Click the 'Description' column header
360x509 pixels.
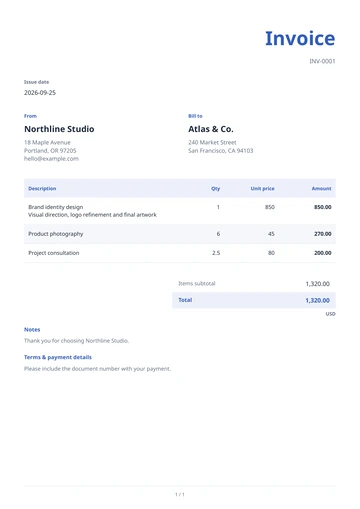[42, 189]
